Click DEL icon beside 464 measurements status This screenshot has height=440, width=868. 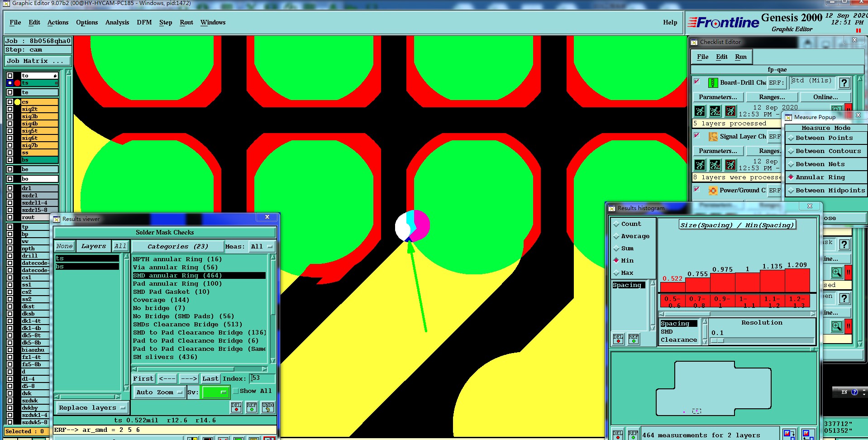click(x=618, y=435)
